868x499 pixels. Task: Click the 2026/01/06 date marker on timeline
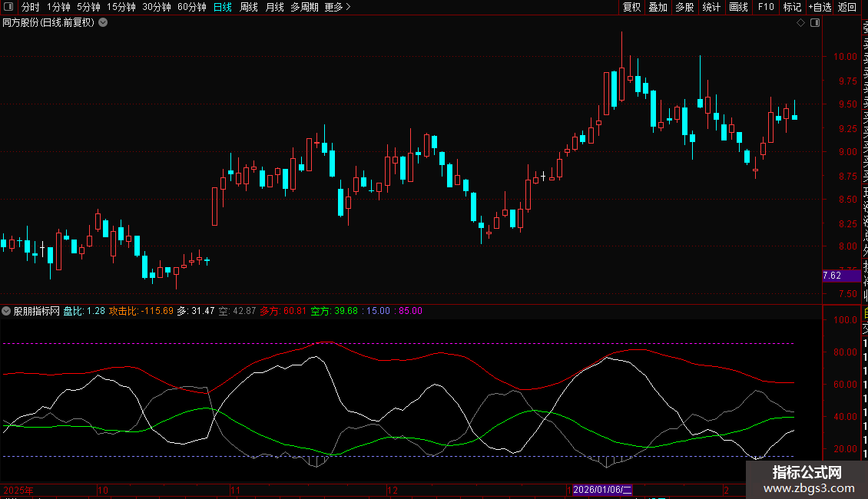(601, 490)
